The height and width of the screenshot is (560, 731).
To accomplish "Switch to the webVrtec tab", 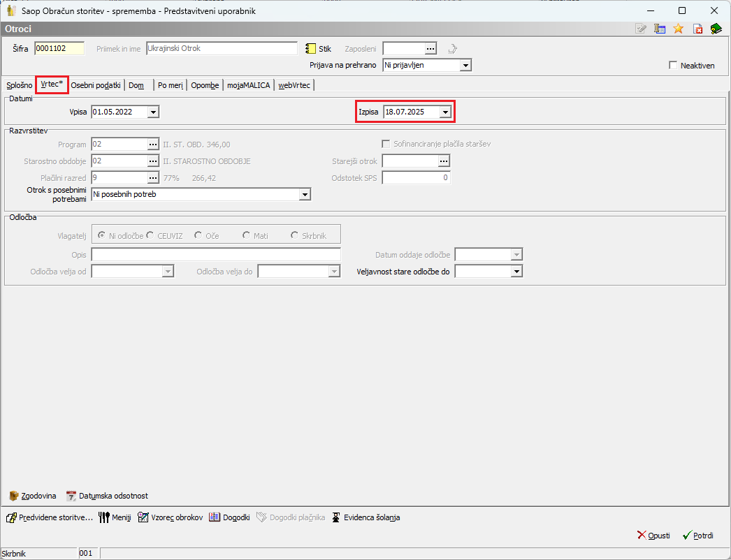I will (x=294, y=85).
